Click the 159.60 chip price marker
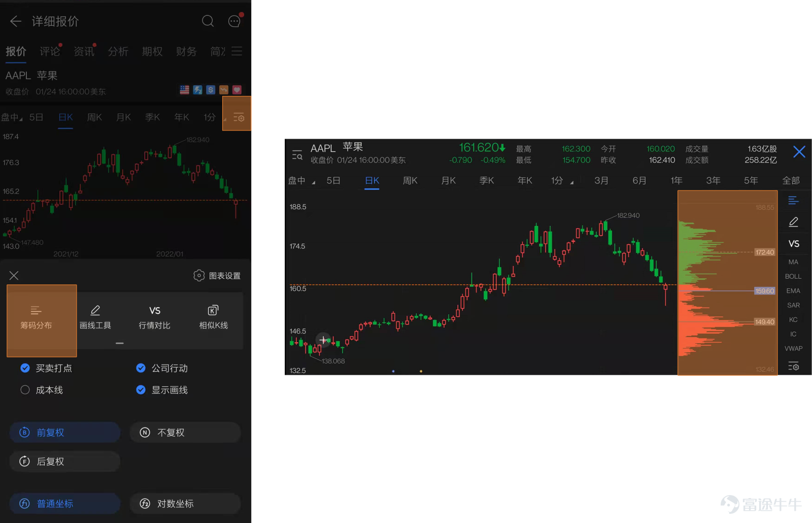The height and width of the screenshot is (523, 812). pos(764,291)
